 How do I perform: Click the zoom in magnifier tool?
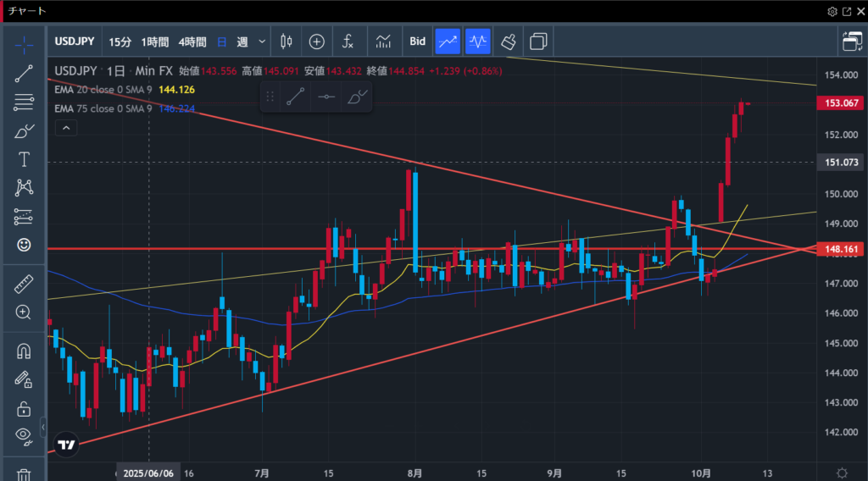click(x=24, y=312)
